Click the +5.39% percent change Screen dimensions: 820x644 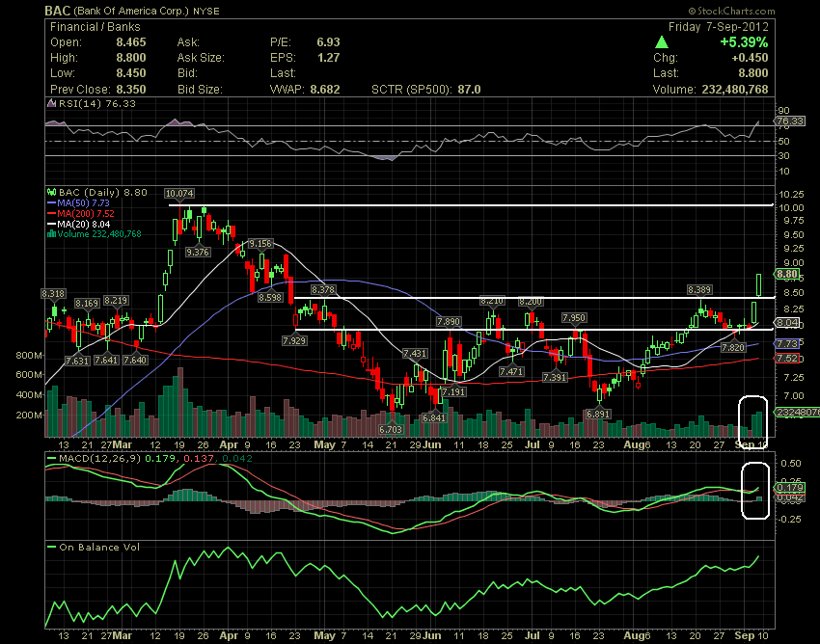pyautogui.click(x=744, y=42)
